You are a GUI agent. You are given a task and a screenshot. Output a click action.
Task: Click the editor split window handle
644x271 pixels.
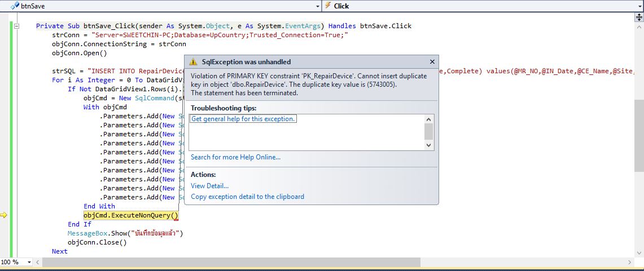pyautogui.click(x=639, y=16)
